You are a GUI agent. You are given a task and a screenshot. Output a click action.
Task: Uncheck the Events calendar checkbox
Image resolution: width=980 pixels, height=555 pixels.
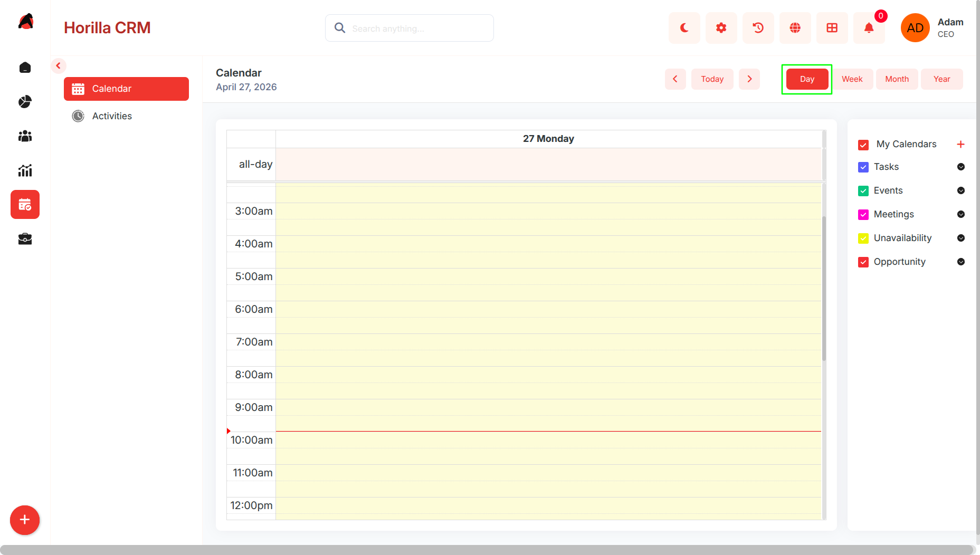click(x=863, y=191)
